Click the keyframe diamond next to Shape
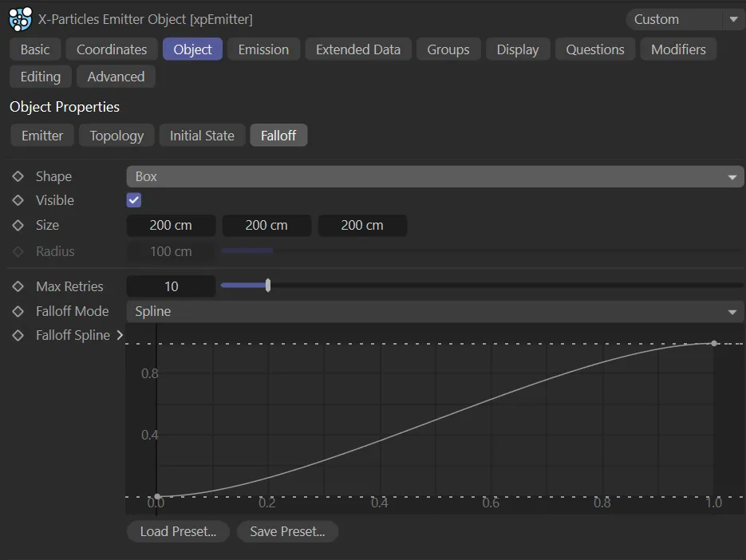The width and height of the screenshot is (746, 560). tap(18, 176)
